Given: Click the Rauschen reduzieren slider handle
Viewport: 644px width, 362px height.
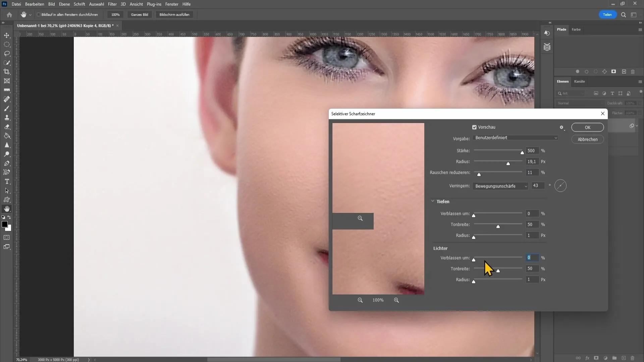Looking at the screenshot, I should (x=479, y=174).
